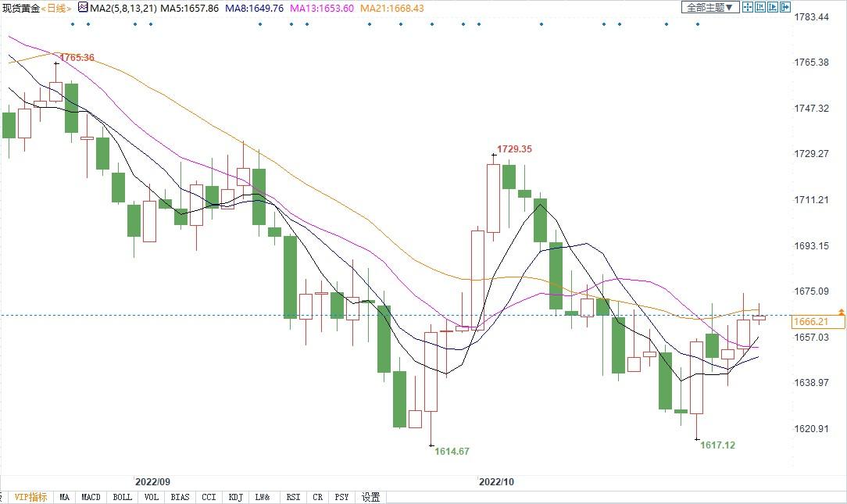The width and height of the screenshot is (847, 504).
Task: Click the 1729.35 high price marker
Action: [x=514, y=149]
